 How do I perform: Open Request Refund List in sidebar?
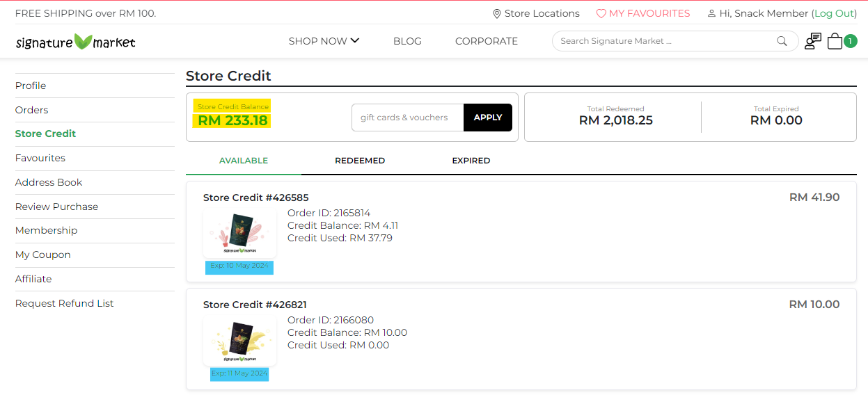(x=65, y=303)
